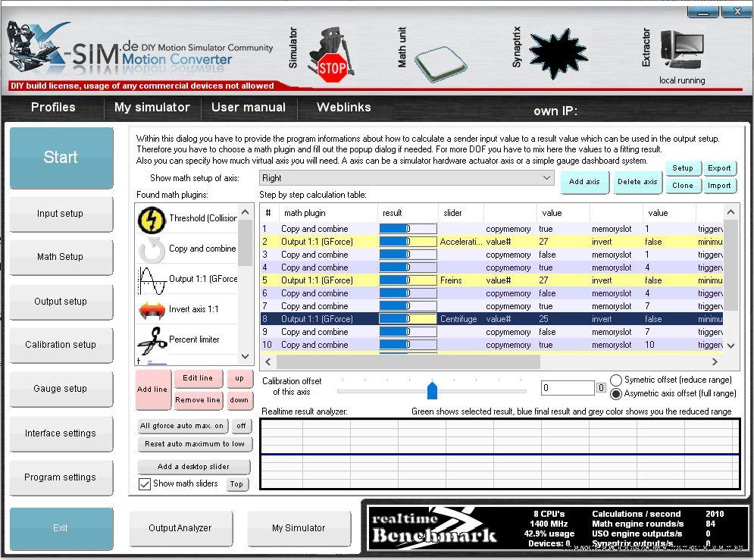Open Interface settings section
Image resolution: width=754 pixels, height=560 pixels.
(61, 433)
